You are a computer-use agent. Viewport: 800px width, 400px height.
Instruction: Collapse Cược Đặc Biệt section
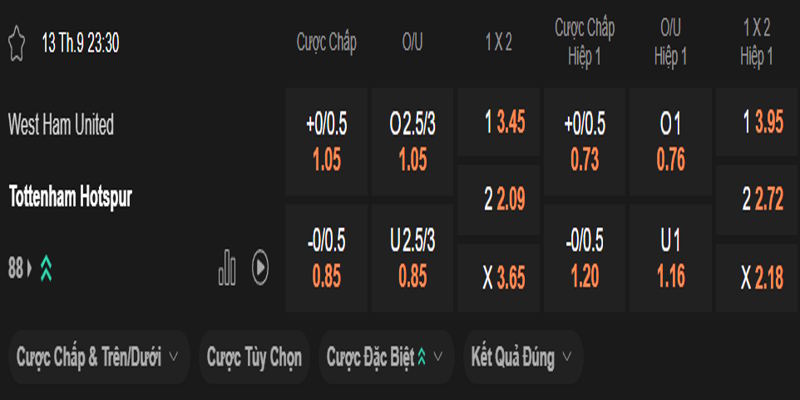[x=389, y=357]
